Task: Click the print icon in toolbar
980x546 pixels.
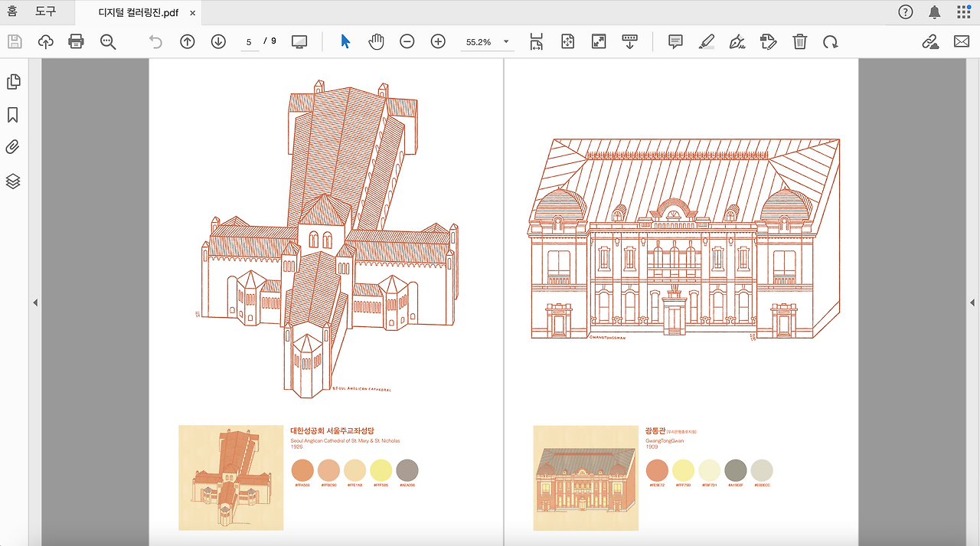Action: coord(77,41)
